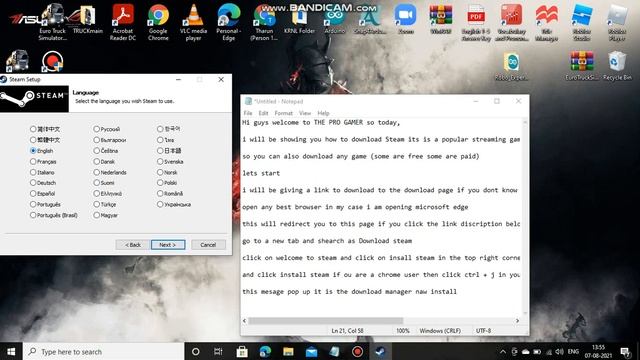The image size is (640, 360).
Task: Open the Personal - Edge desktop shortcut
Action: click(x=229, y=22)
